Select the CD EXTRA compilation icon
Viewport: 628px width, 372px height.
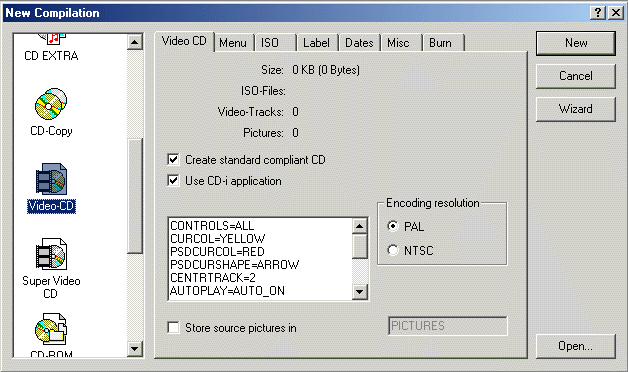point(51,39)
